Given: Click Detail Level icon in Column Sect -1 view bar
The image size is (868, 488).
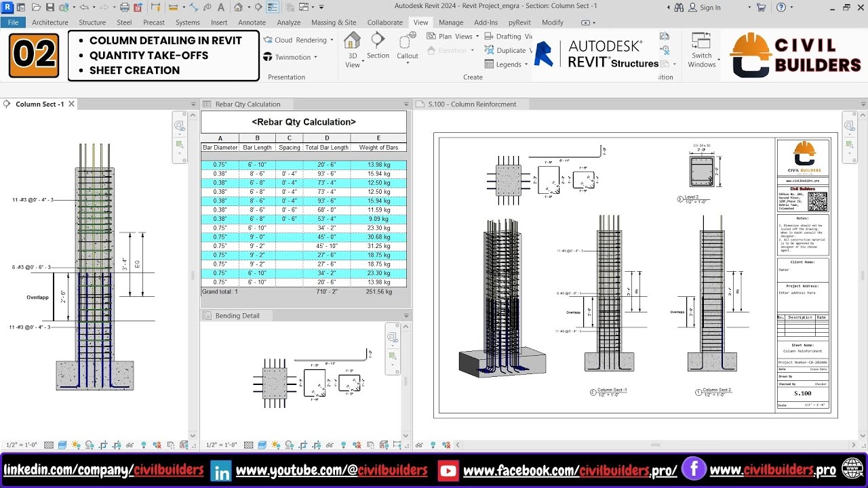Looking at the screenshot, I should click(49, 445).
